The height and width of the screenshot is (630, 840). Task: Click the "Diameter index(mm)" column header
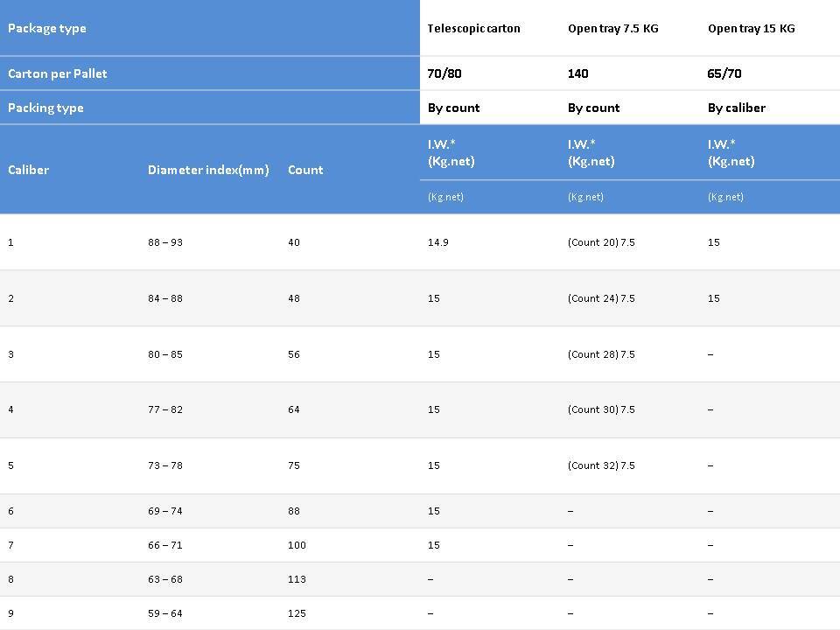coord(208,170)
